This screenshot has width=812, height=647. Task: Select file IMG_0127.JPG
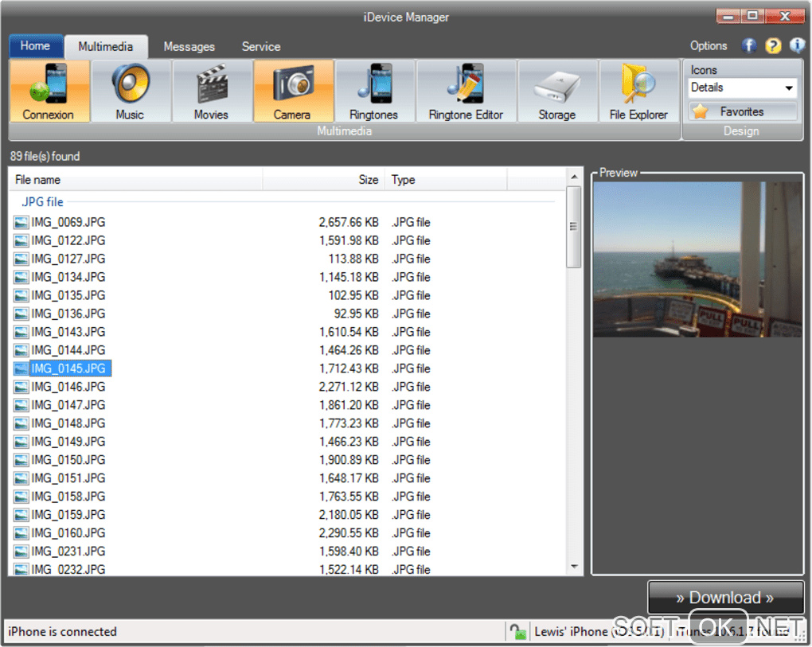68,259
